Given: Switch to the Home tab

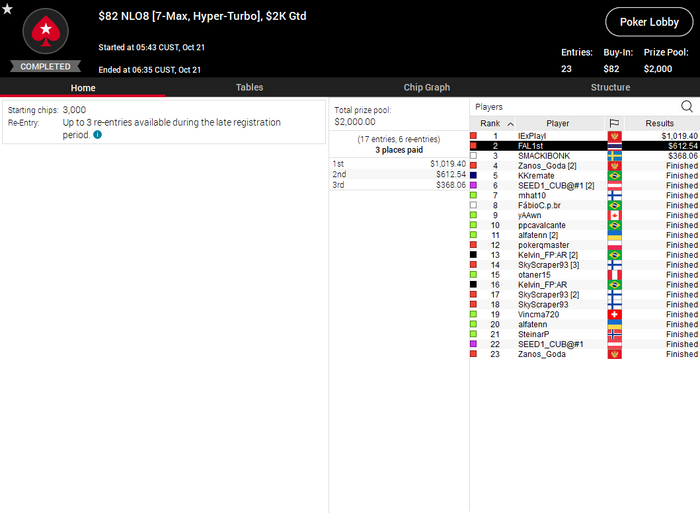Looking at the screenshot, I should [x=83, y=88].
